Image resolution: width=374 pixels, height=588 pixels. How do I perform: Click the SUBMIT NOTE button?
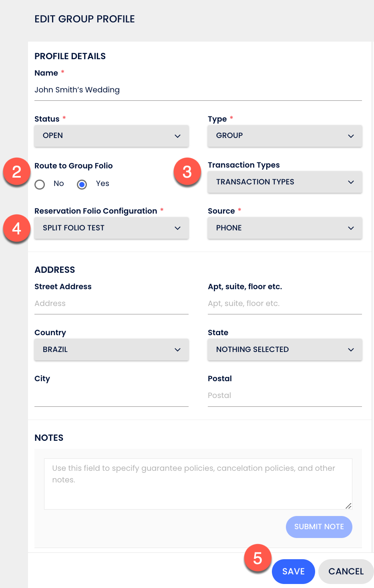coord(319,527)
